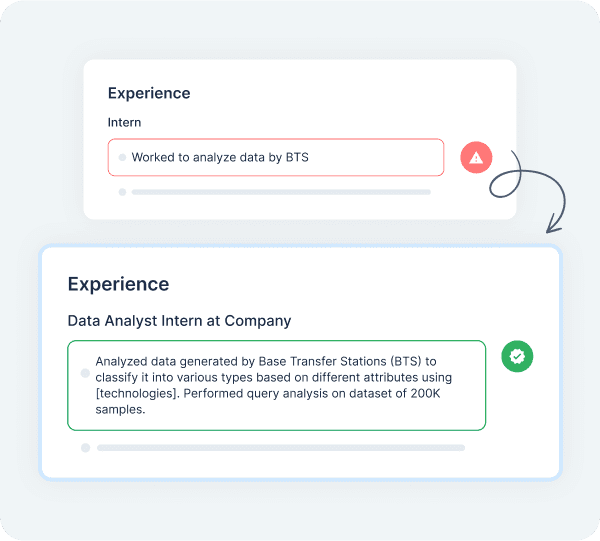600x541 pixels.
Task: Click grey placeholder line in upper card
Action: 281,192
